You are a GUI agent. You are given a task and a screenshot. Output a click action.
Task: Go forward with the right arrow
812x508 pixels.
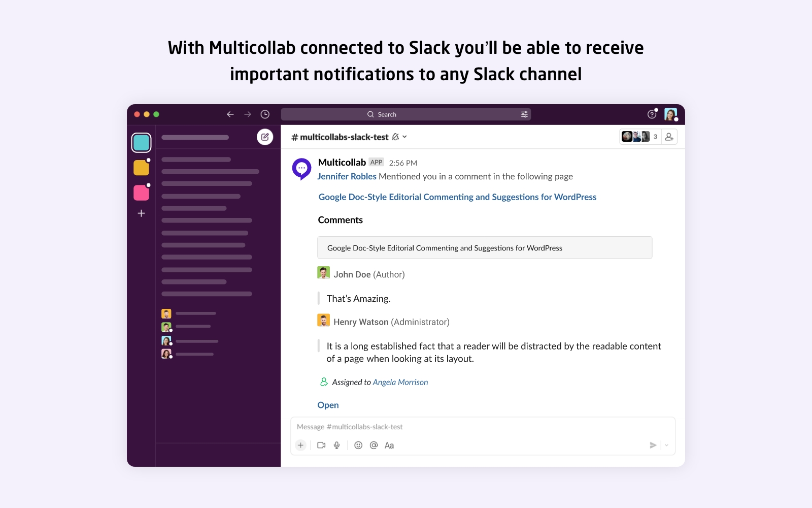point(248,114)
